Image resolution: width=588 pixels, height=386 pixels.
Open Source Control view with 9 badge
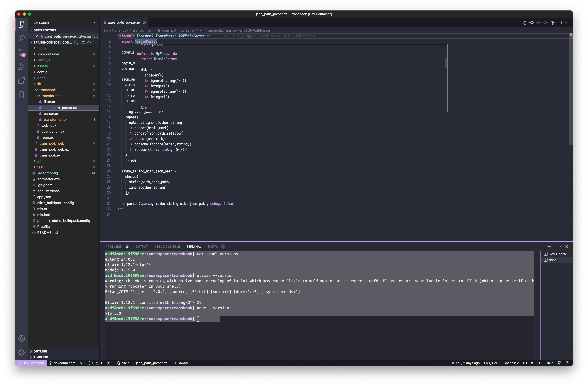click(x=21, y=52)
